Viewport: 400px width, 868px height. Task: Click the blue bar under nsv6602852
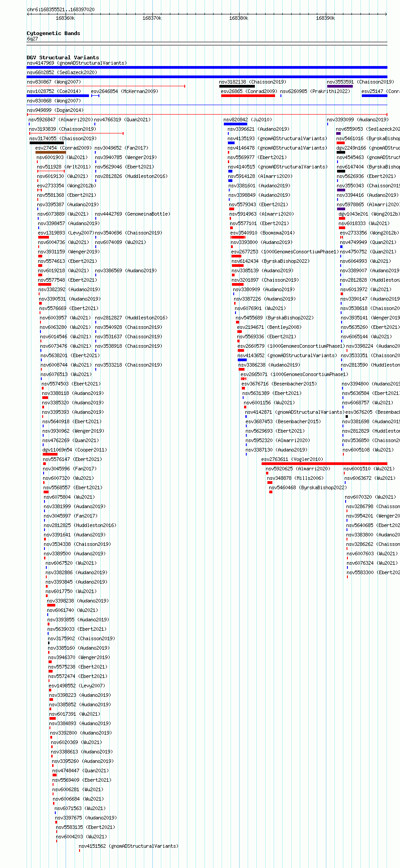pos(207,77)
